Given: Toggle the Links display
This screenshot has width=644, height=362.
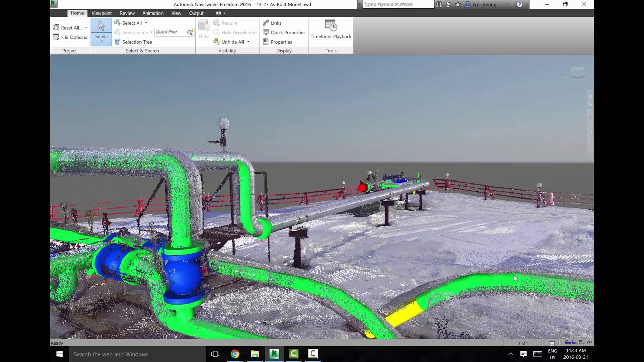Looking at the screenshot, I should [x=272, y=23].
